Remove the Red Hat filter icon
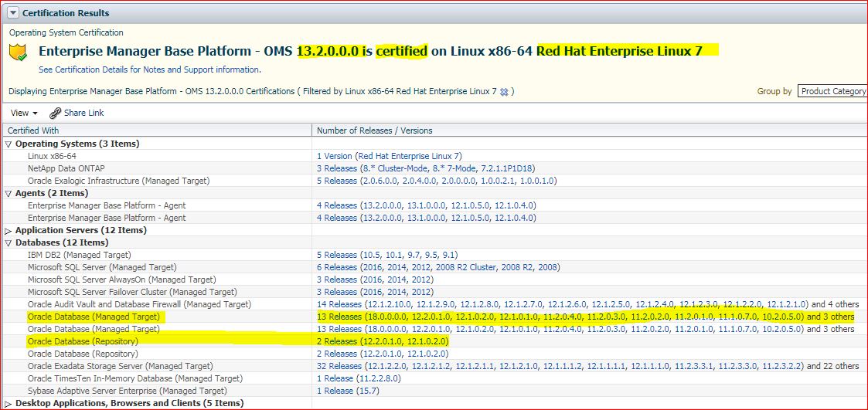 tap(504, 92)
